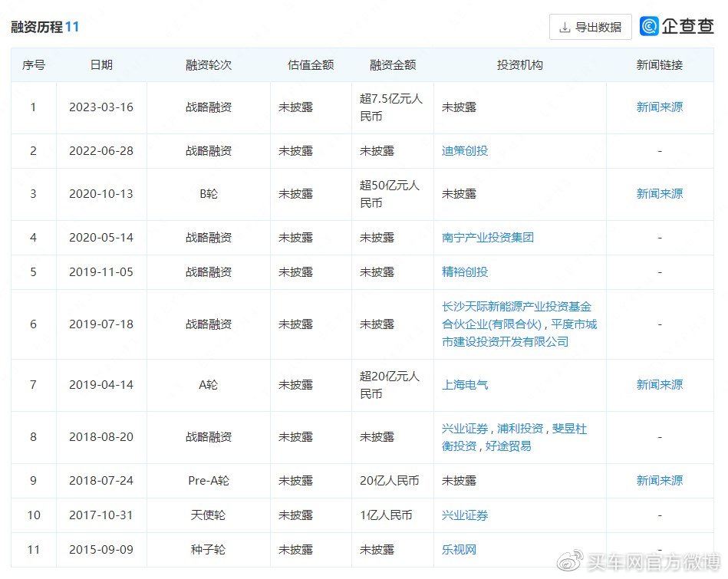
Task: Select the date cell 2018-08-20
Action: [x=101, y=437]
